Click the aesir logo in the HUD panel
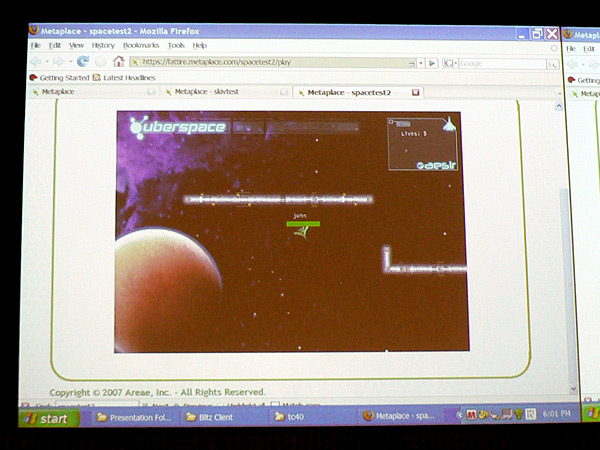600x450 pixels. (x=436, y=165)
